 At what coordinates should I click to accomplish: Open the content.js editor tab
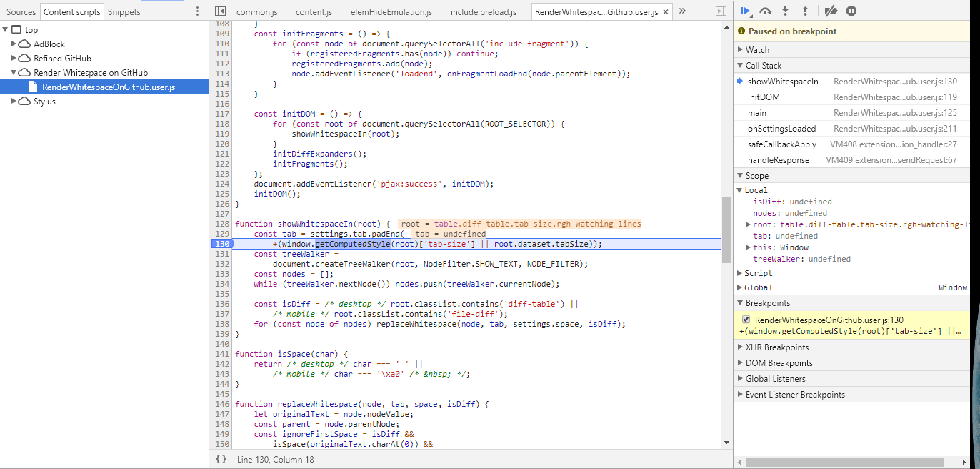[314, 12]
